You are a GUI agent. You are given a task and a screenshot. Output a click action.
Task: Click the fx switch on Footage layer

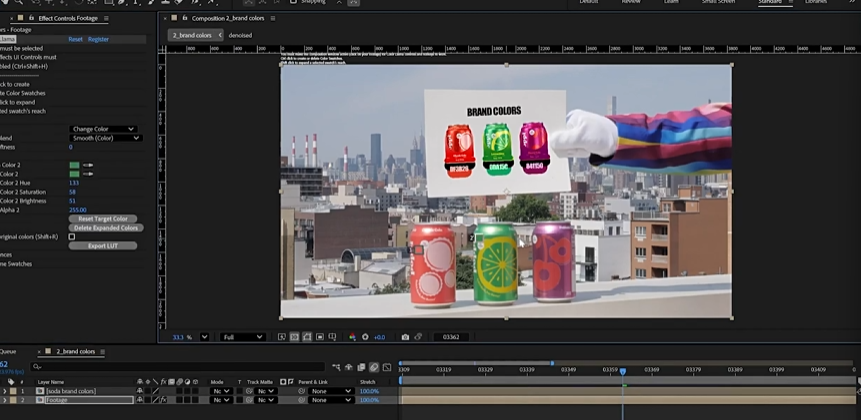pyautogui.click(x=163, y=400)
